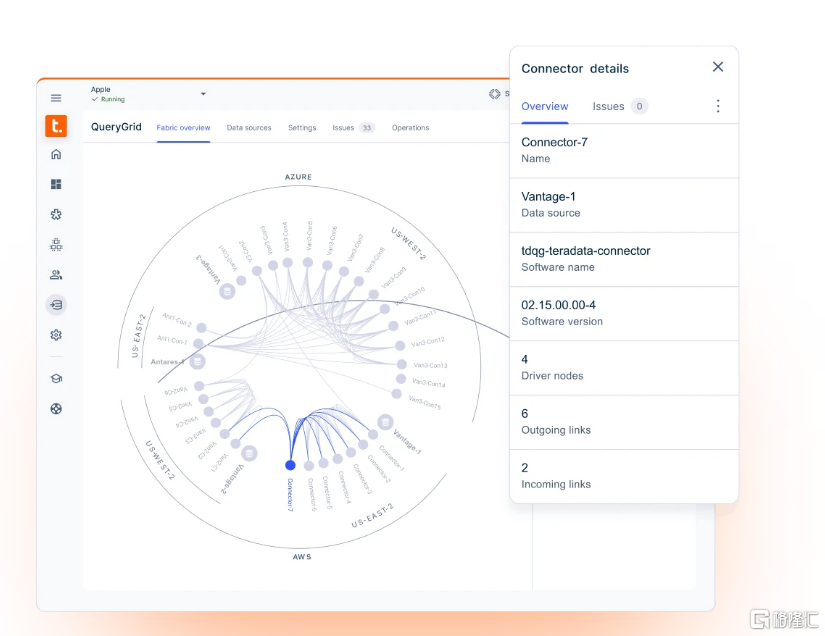Image resolution: width=825 pixels, height=636 pixels.
Task: Open the three-dot more options menu
Action: tap(718, 106)
